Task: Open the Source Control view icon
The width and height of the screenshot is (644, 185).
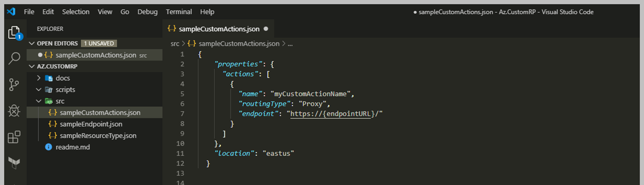Action: [x=15, y=85]
